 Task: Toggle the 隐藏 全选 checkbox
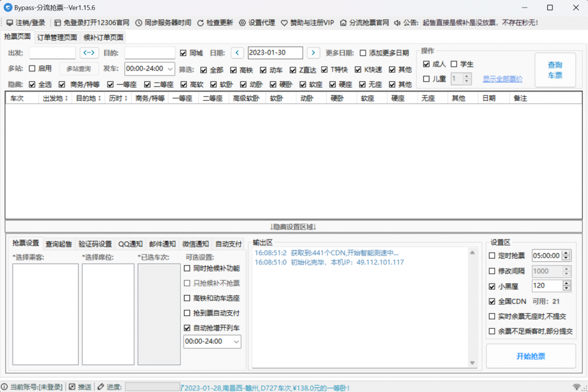(32, 84)
